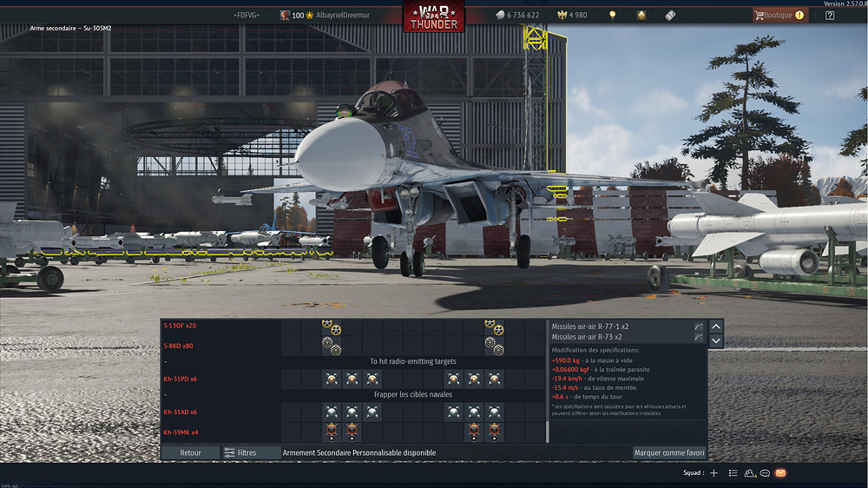Click icon beside Missiles air-air R-73 x2

[x=699, y=337]
